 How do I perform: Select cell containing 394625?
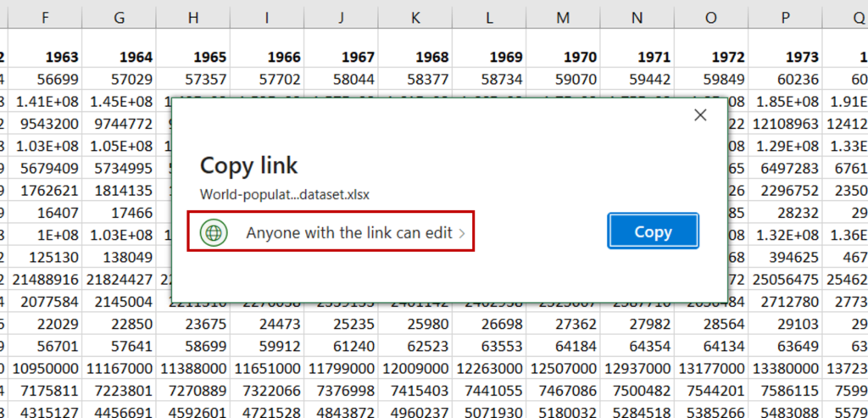click(786, 257)
